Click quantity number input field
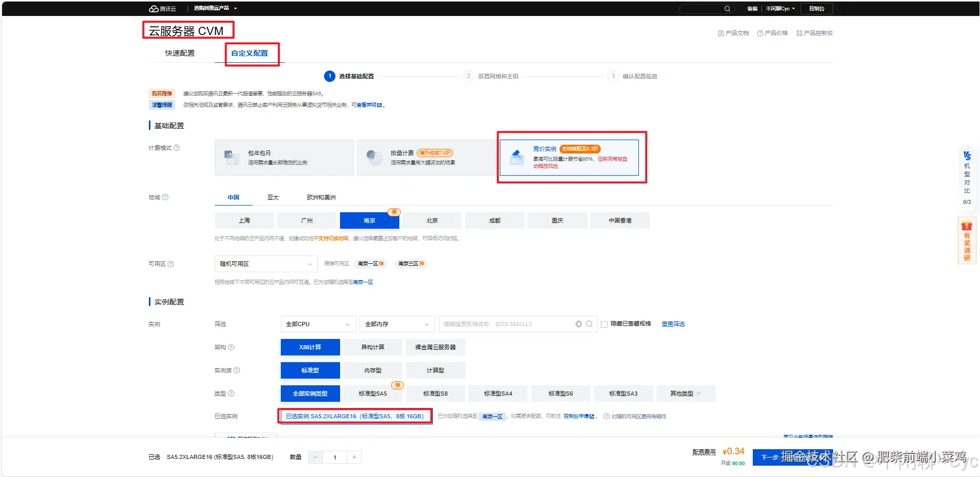 point(335,457)
